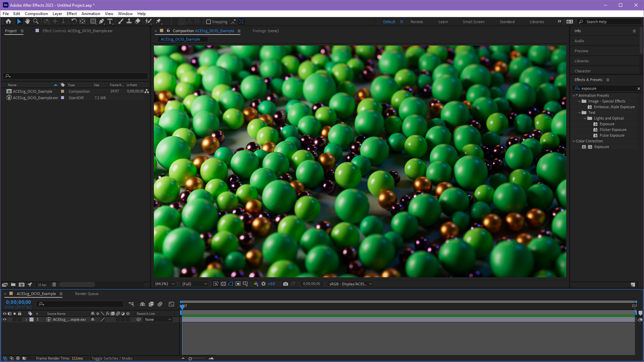Viewport: 644px width, 362px height.
Task: Select the Hand tool
Action: pos(27,21)
